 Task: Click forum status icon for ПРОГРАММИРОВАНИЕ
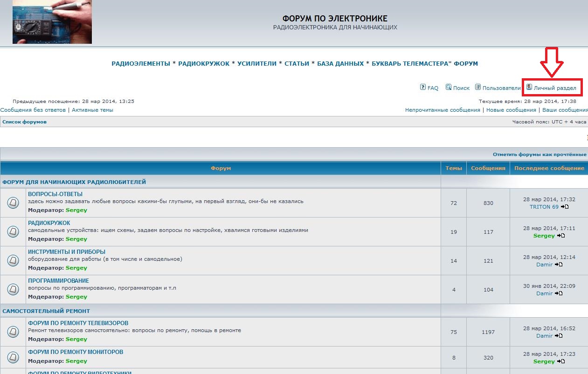coord(13,289)
